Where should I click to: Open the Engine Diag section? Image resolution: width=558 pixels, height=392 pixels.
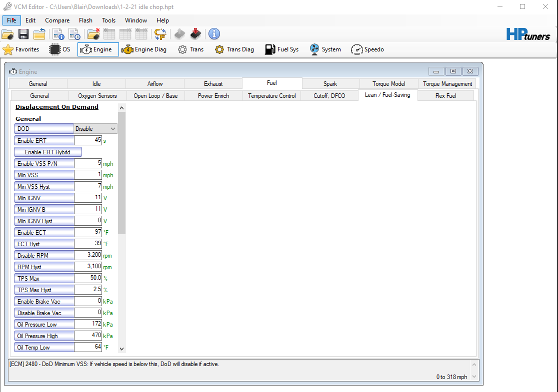144,49
